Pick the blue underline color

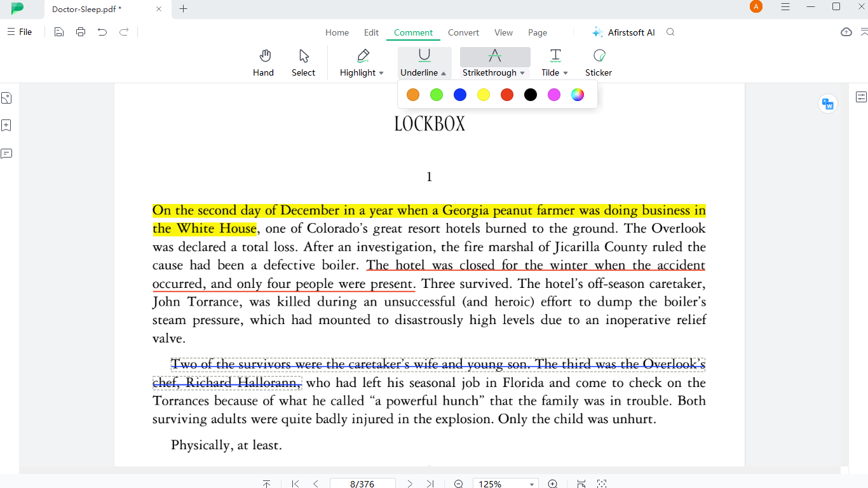tap(460, 95)
